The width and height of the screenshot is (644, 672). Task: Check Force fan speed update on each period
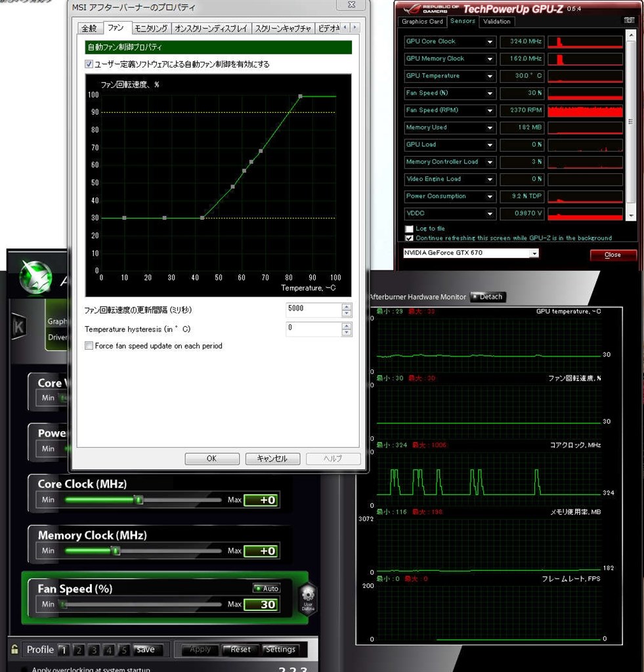click(89, 345)
